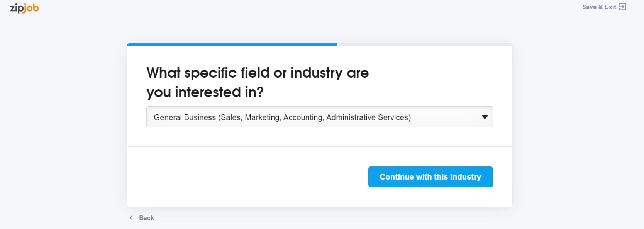Viewport: 644px width, 229px height.
Task: Click the "you interested in?" heading line
Action: pyautogui.click(x=205, y=92)
